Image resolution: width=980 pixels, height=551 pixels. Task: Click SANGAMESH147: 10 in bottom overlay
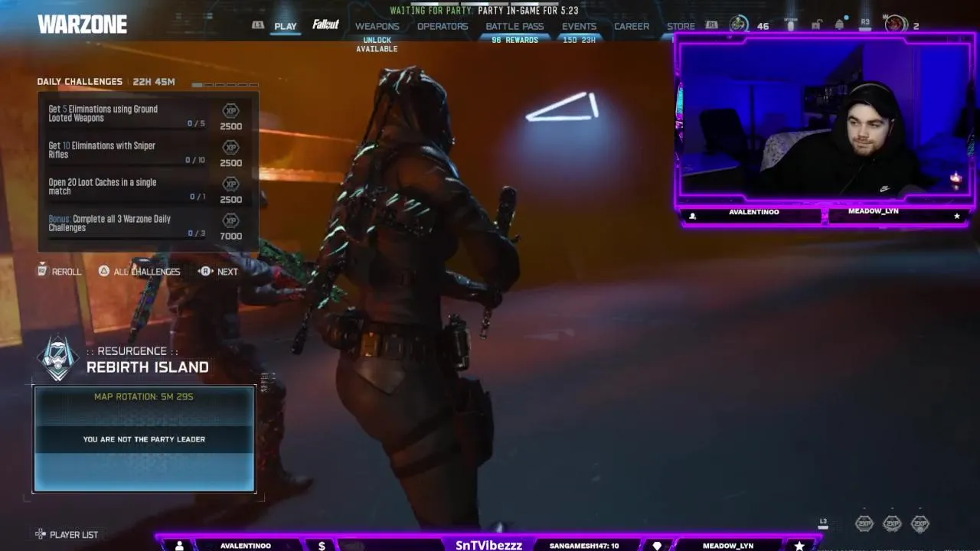(584, 546)
